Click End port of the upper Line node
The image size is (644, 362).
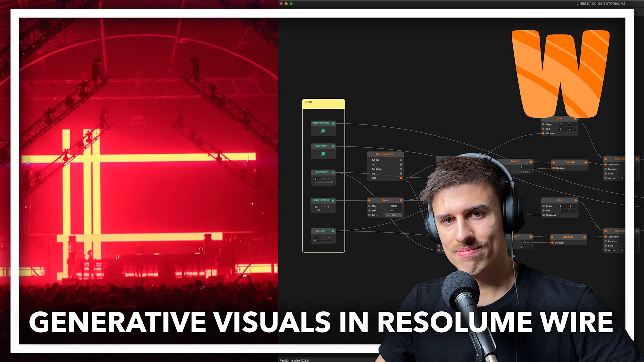(x=543, y=129)
